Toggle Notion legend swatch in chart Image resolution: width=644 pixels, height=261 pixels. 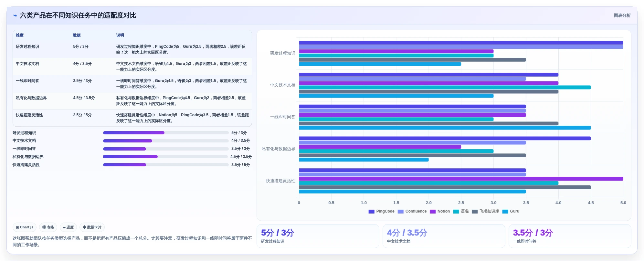[433, 212]
